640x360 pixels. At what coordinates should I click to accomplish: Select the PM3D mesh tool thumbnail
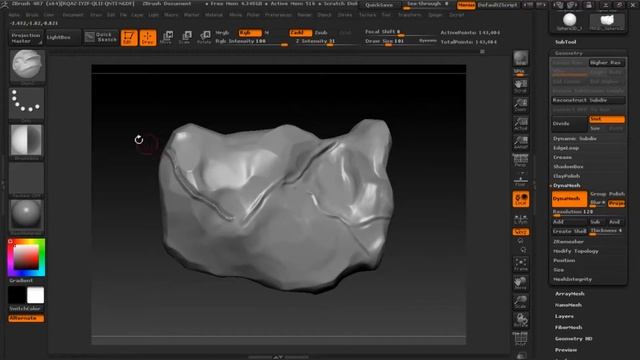coord(607,22)
